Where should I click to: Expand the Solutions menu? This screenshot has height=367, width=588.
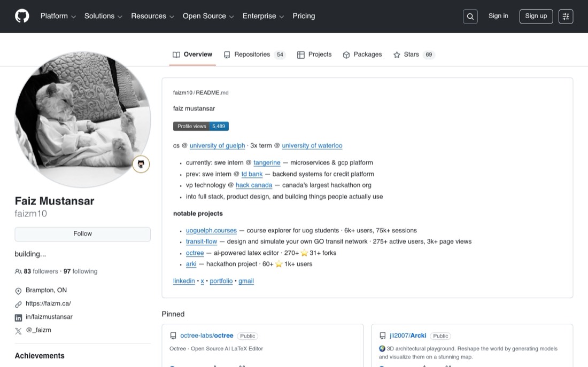click(103, 16)
